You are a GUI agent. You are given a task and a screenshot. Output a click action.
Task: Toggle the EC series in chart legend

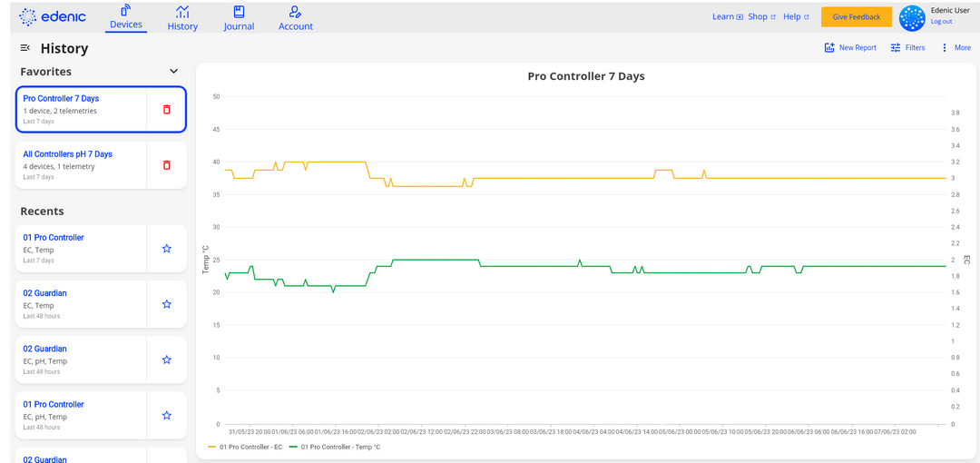click(245, 447)
